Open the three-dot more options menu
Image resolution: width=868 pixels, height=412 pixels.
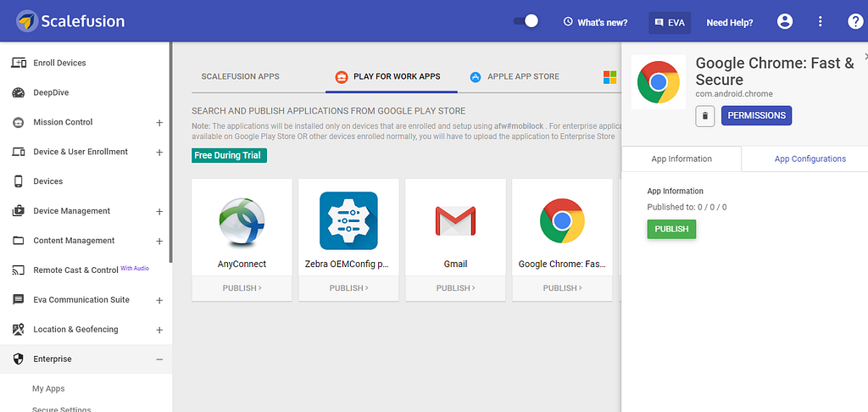pos(821,21)
